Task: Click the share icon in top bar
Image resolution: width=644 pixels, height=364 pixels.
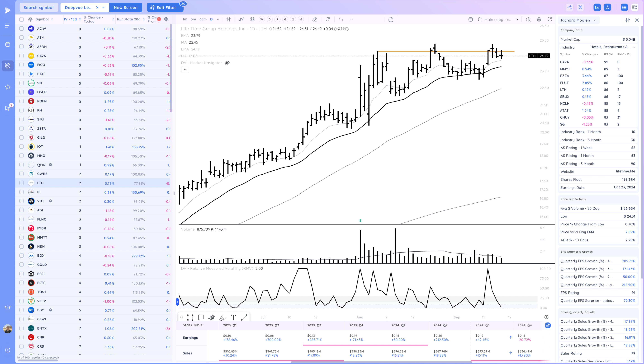Action: pos(569,7)
